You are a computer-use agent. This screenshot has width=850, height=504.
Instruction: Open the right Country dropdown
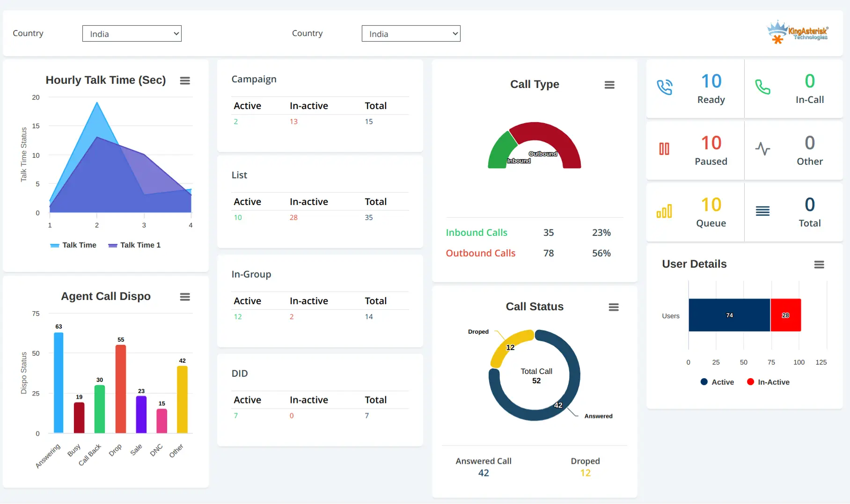tap(410, 33)
